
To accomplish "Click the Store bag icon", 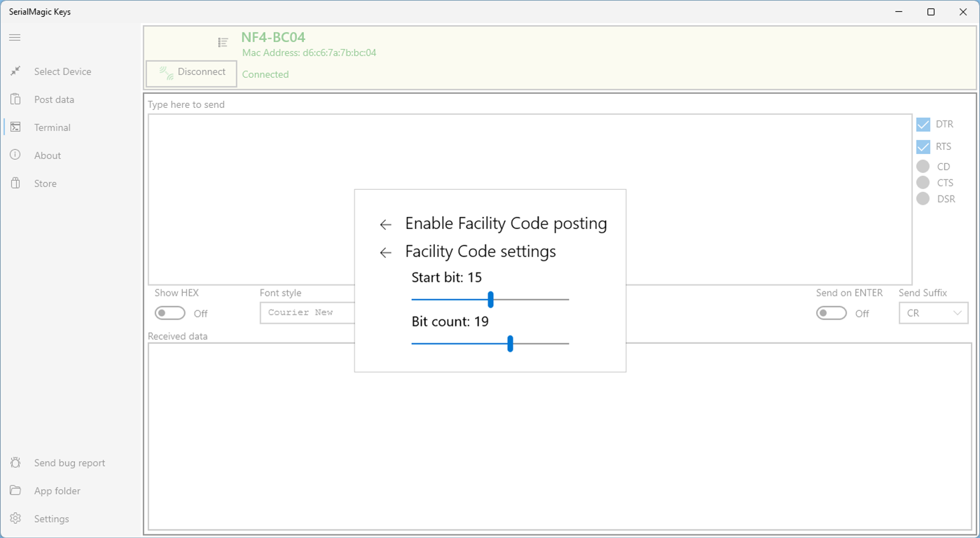I will tap(15, 184).
